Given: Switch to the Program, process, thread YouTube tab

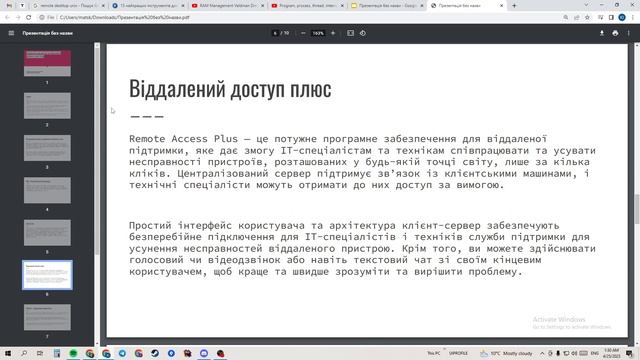Looking at the screenshot, I should pyautogui.click(x=307, y=6).
